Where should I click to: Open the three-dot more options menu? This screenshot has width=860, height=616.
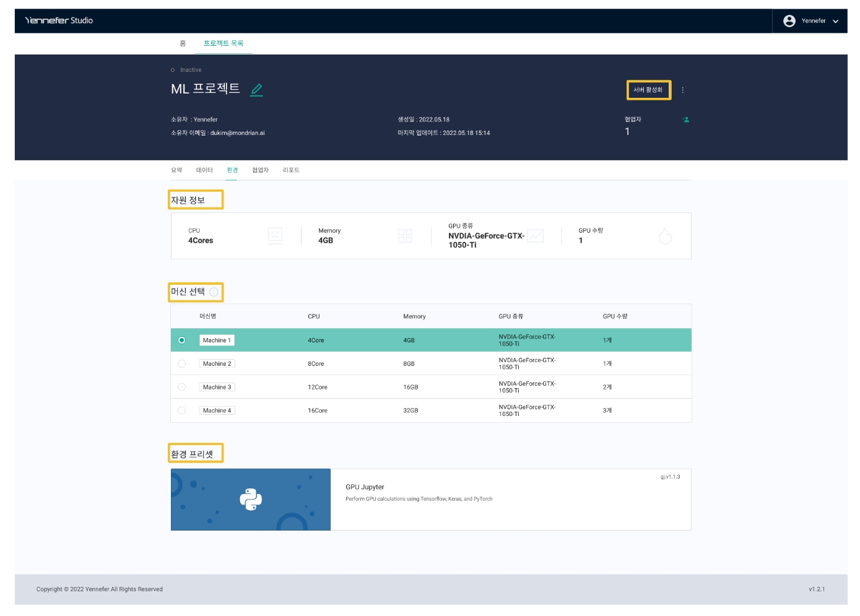[682, 90]
